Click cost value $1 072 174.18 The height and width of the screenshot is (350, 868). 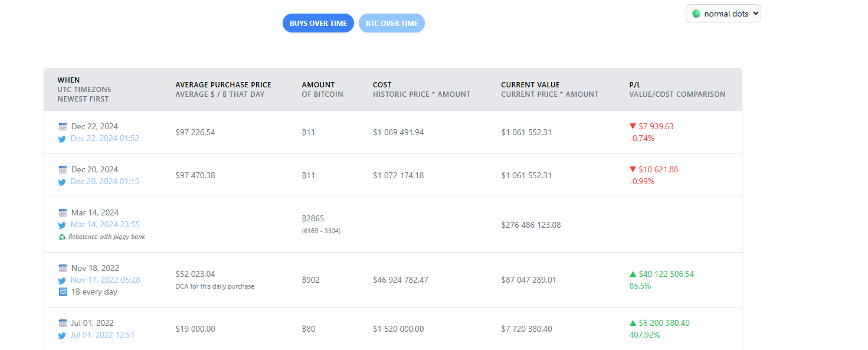pos(398,175)
